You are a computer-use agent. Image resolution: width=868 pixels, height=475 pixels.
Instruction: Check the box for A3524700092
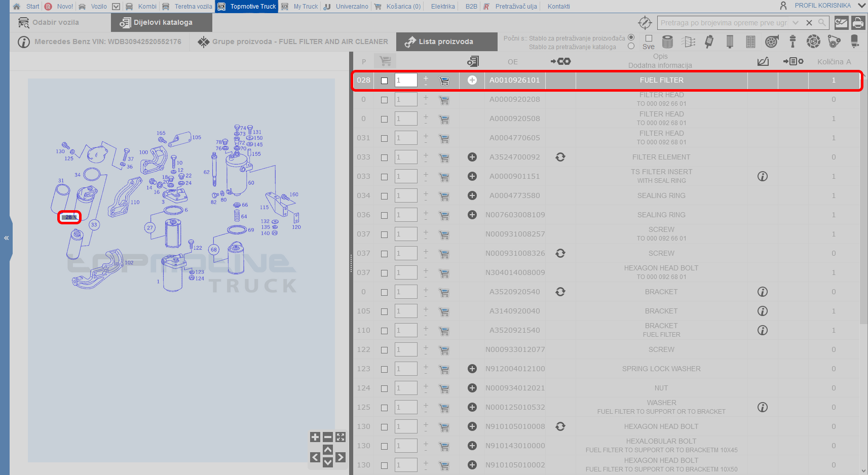coord(384,157)
